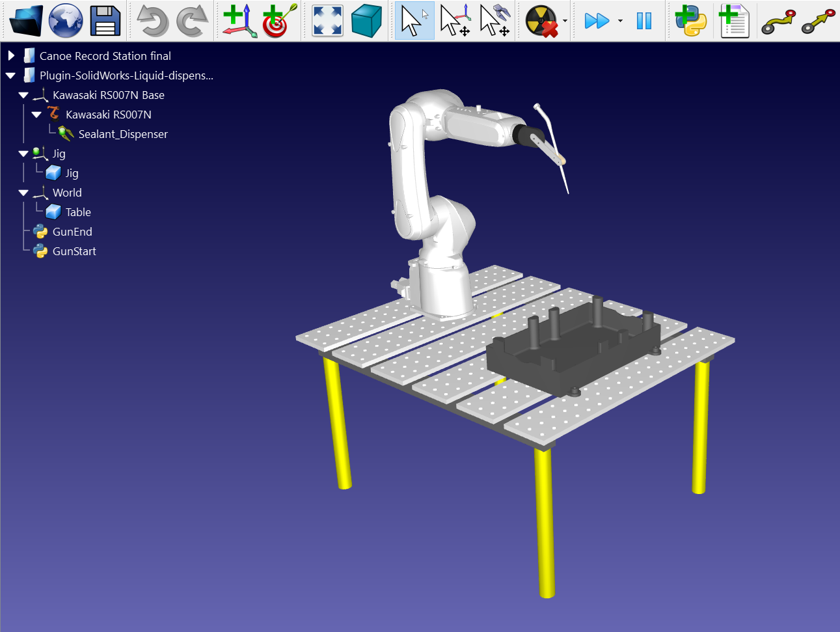Image resolution: width=840 pixels, height=632 pixels.
Task: Expand the Canoe Record Station final tree
Action: [x=11, y=56]
